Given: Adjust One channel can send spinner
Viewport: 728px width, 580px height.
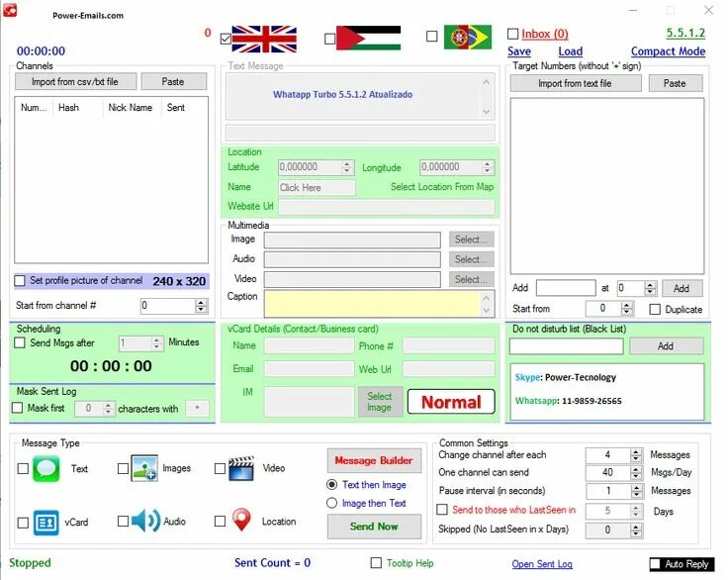Looking at the screenshot, I should (636, 473).
